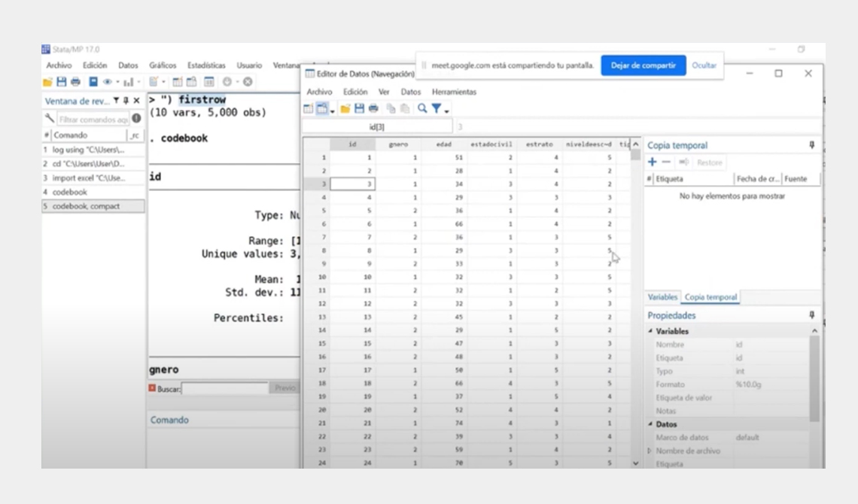The width and height of the screenshot is (858, 504).
Task: Pin the Copia temporal panel
Action: pos(812,145)
